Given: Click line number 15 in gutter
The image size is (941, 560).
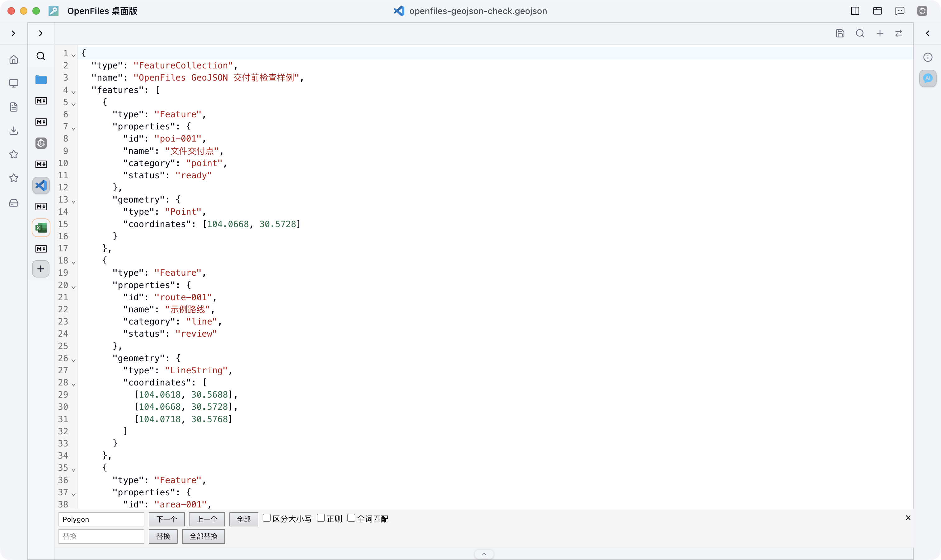Looking at the screenshot, I should pyautogui.click(x=63, y=224).
